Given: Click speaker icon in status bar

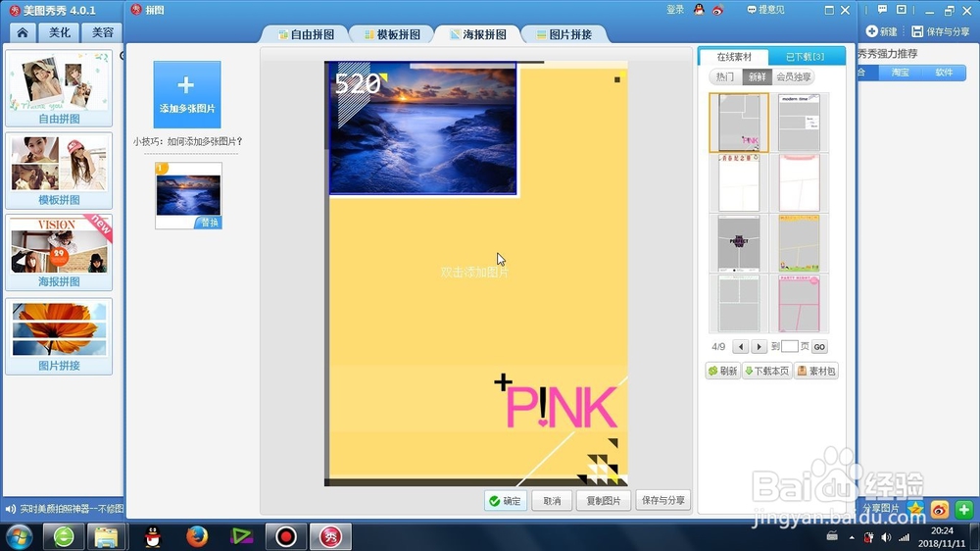Looking at the screenshot, I should coord(10,509).
